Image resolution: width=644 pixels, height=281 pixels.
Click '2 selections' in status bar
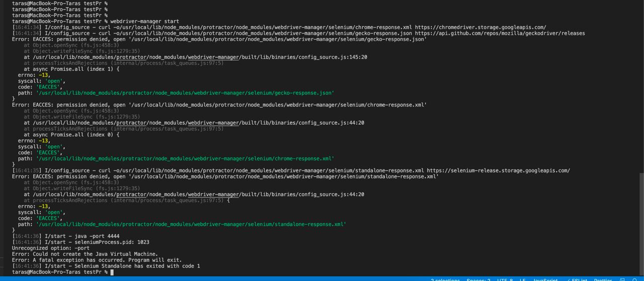(x=445, y=279)
